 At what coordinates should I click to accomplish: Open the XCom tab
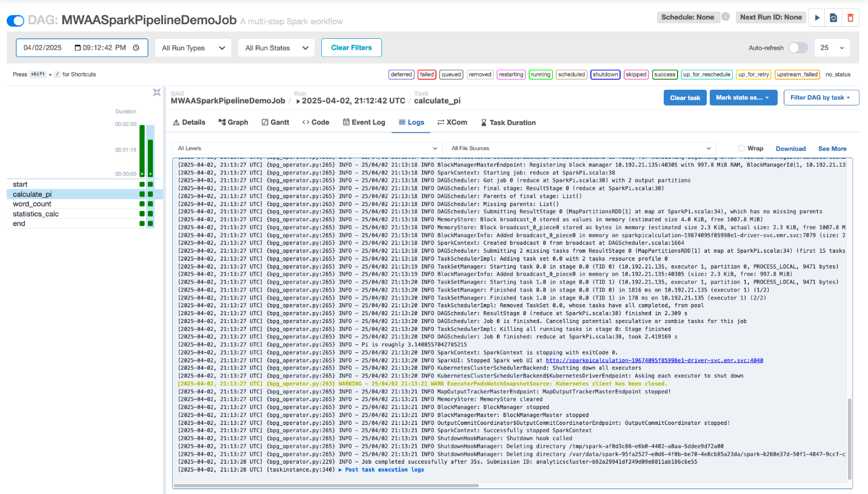[452, 122]
